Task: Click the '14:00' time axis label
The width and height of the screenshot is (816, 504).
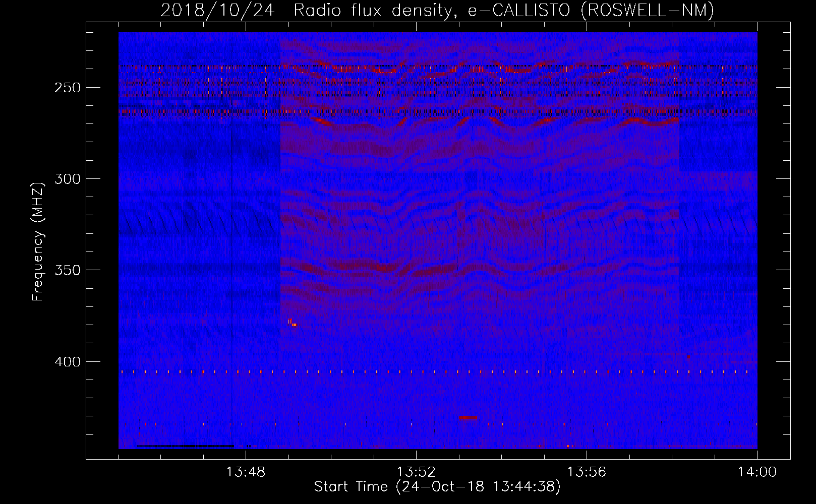Action: [757, 472]
